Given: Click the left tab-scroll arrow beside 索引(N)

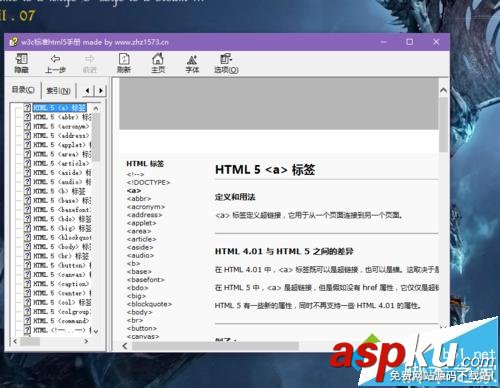Looking at the screenshot, I should pyautogui.click(x=87, y=90).
